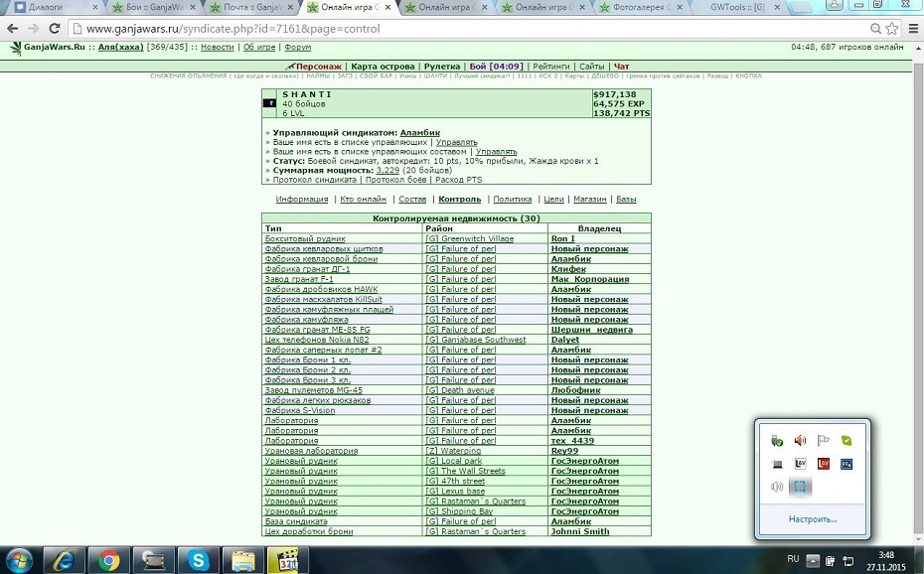
Task: Click the zoom magnifier in the address bar
Action: (x=875, y=28)
